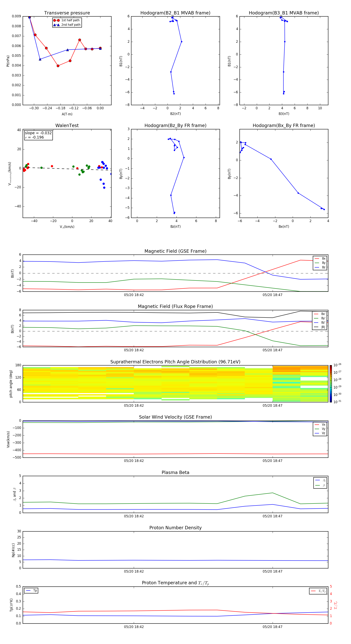Click the pitch angle colorbar
The image size is (351, 644).
[331, 384]
